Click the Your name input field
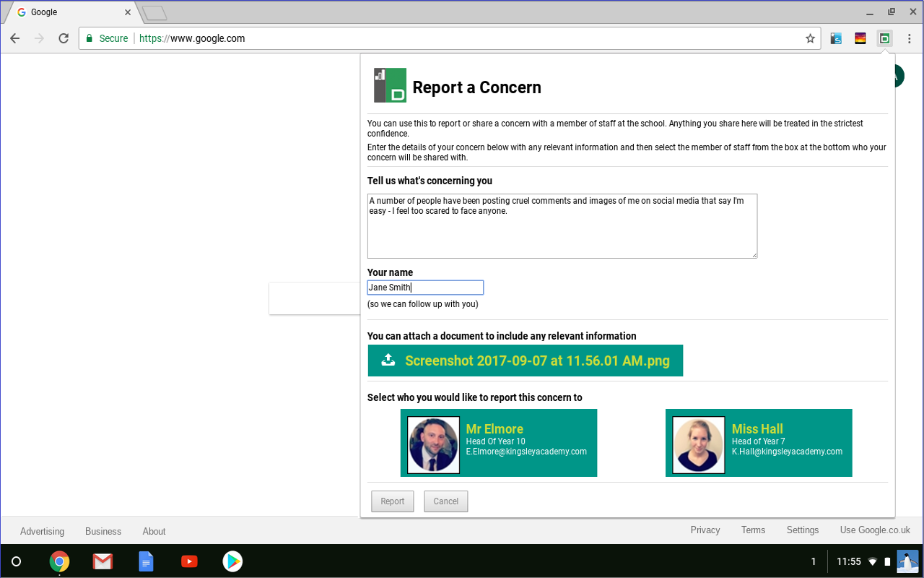Image resolution: width=924 pixels, height=578 pixels. [425, 288]
